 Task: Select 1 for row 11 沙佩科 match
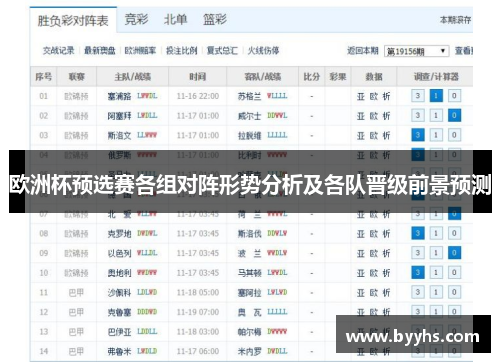436,292
